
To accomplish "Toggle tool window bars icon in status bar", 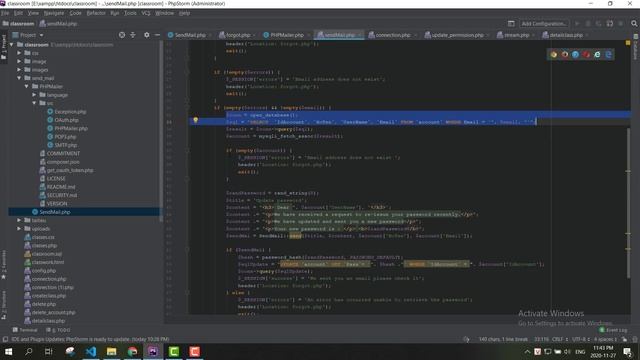I will pos(5,339).
